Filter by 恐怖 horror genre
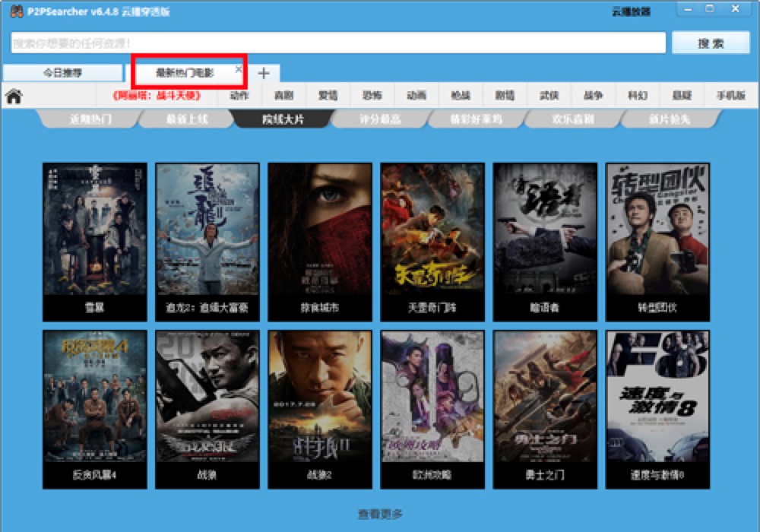 coord(372,96)
